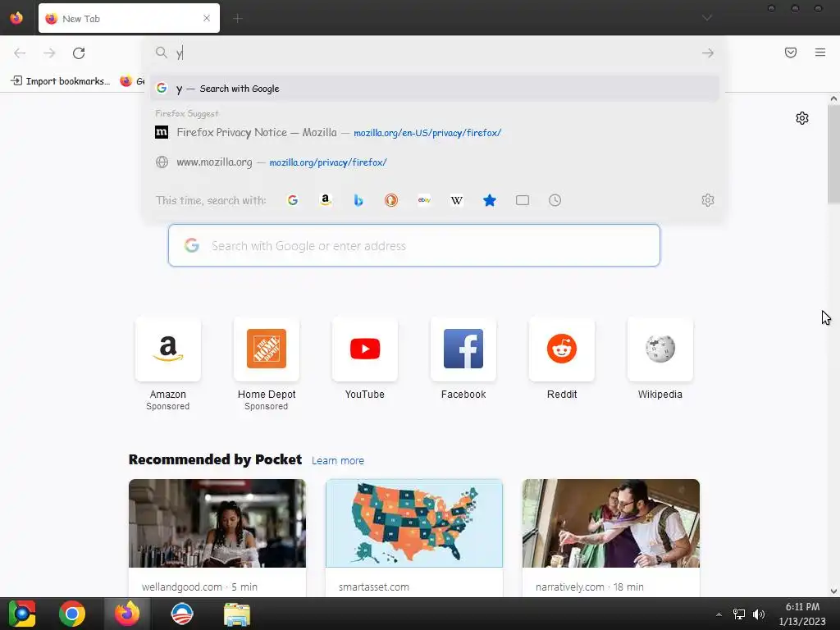Screen dimensions: 840x630
Task: Click the forward navigation arrow
Action: [49, 53]
